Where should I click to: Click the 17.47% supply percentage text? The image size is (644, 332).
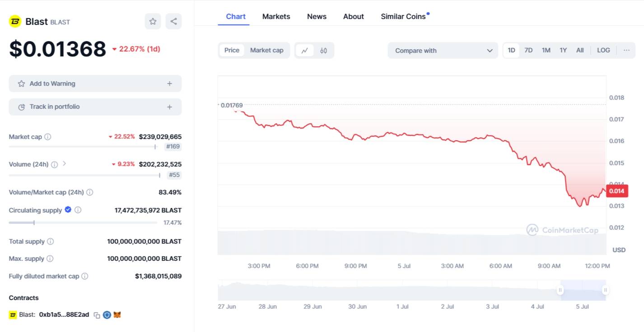(x=173, y=223)
